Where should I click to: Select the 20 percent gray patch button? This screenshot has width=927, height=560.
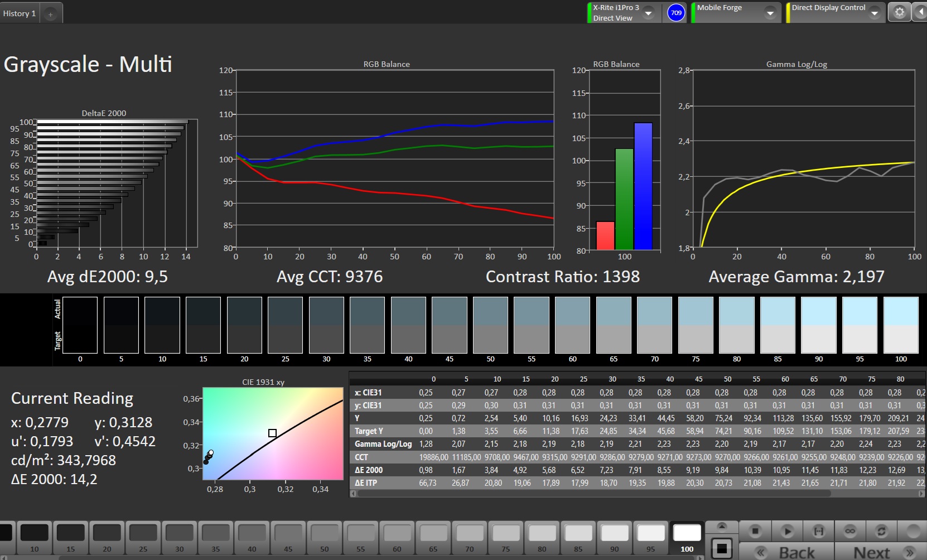tap(107, 538)
